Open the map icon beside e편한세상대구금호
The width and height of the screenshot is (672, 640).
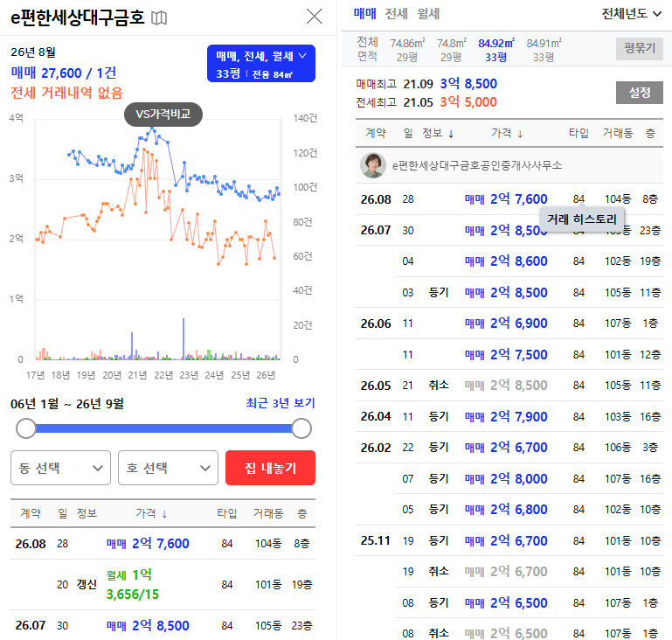[x=159, y=17]
